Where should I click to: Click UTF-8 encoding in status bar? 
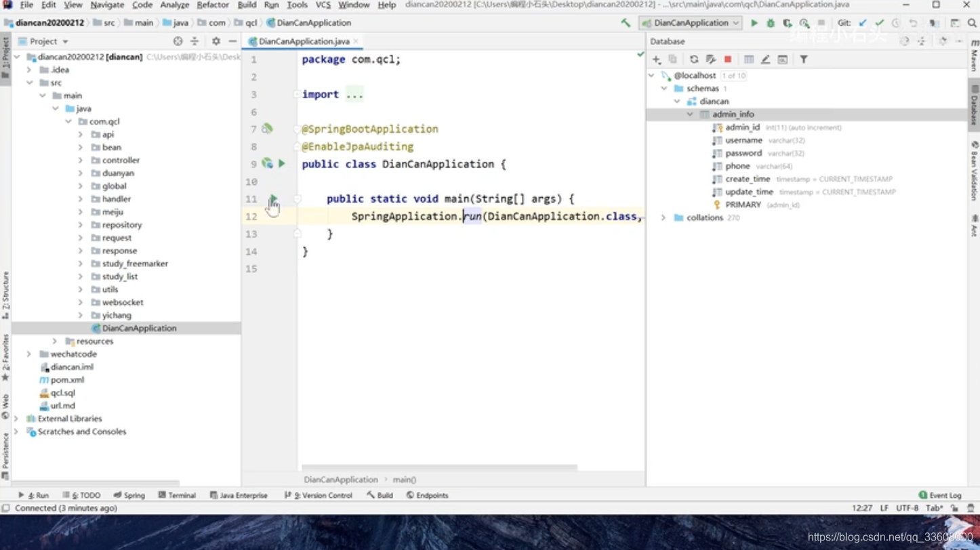coord(907,508)
